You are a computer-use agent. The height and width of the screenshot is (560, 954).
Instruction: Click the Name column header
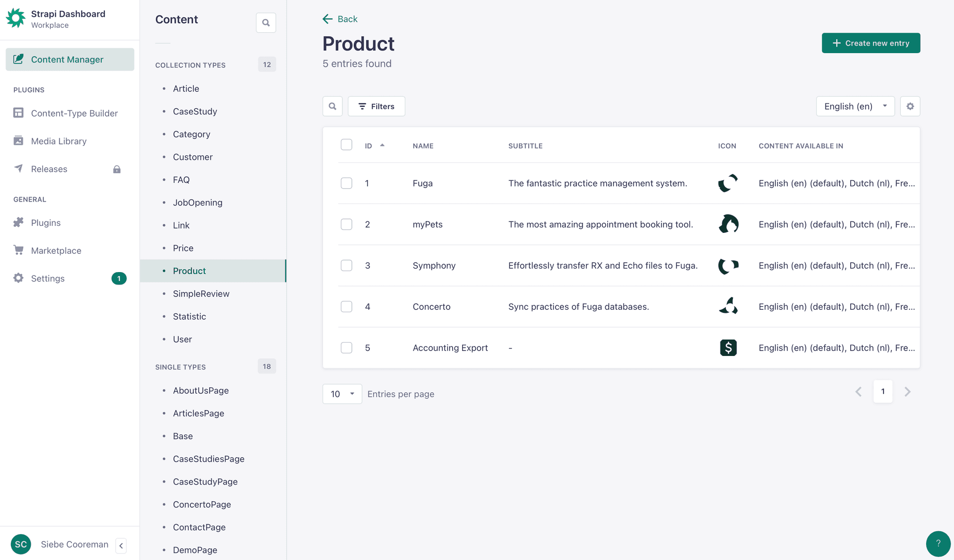pyautogui.click(x=423, y=146)
